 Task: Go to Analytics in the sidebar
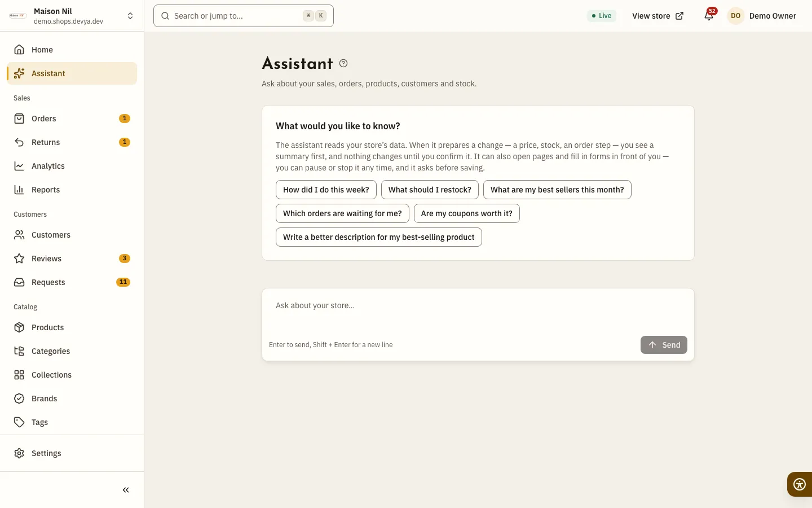click(x=72, y=166)
